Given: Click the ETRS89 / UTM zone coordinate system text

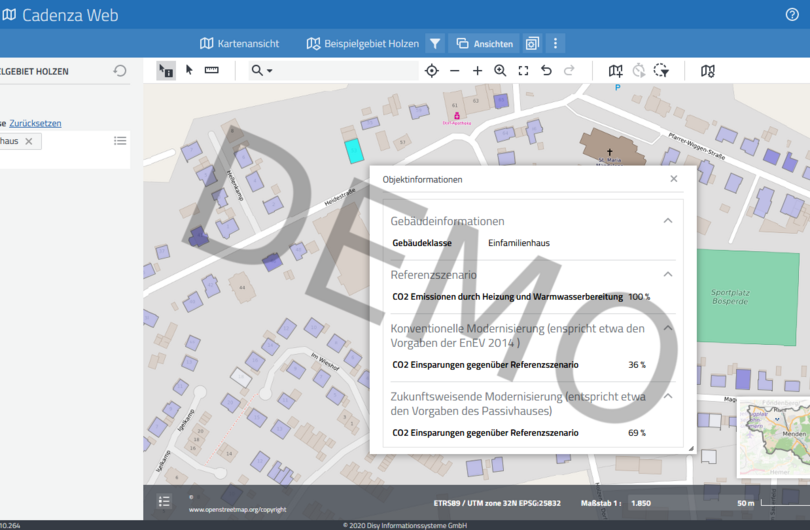Looking at the screenshot, I should click(497, 503).
